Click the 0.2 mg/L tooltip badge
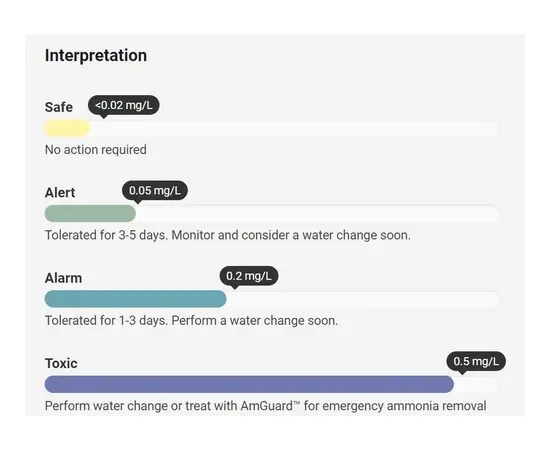550x450 pixels. [249, 276]
